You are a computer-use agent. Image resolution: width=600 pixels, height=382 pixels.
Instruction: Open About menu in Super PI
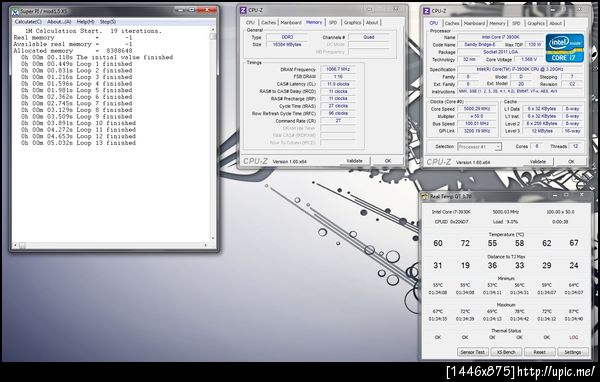(x=59, y=22)
